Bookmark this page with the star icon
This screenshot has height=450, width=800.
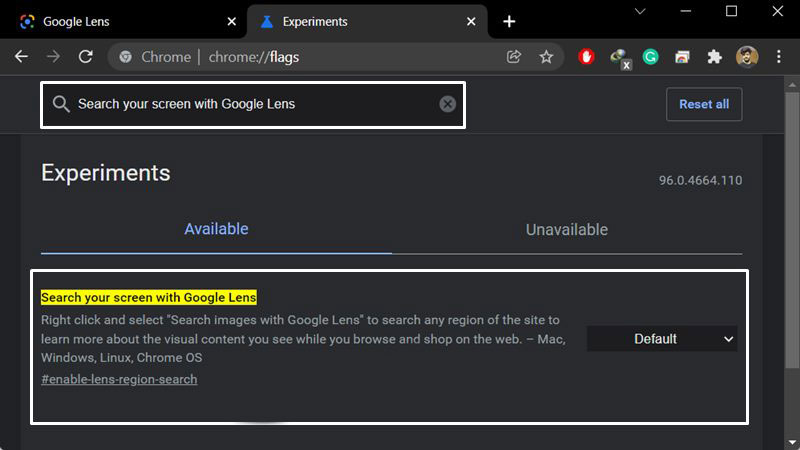[x=546, y=57]
